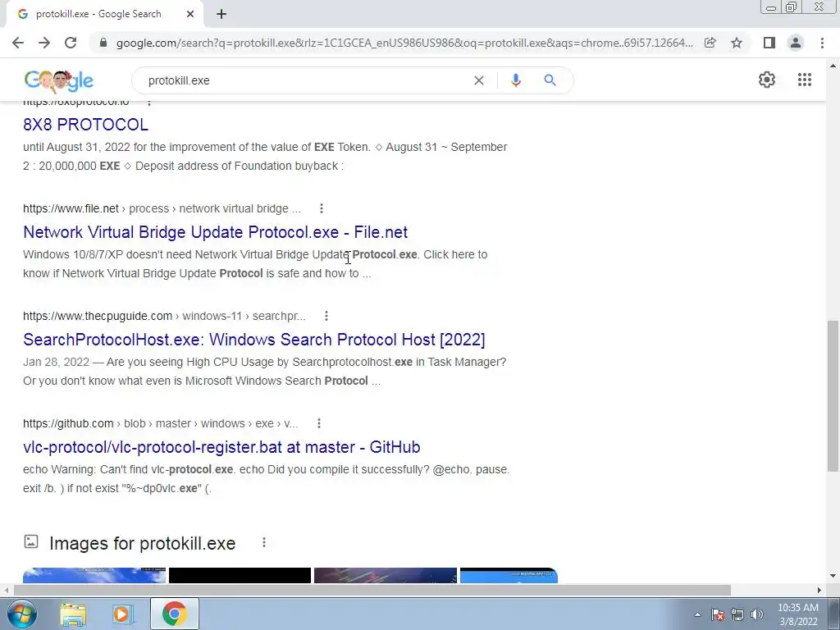Click the horizontal scrollbar thumb
The height and width of the screenshot is (630, 840).
(x=372, y=590)
